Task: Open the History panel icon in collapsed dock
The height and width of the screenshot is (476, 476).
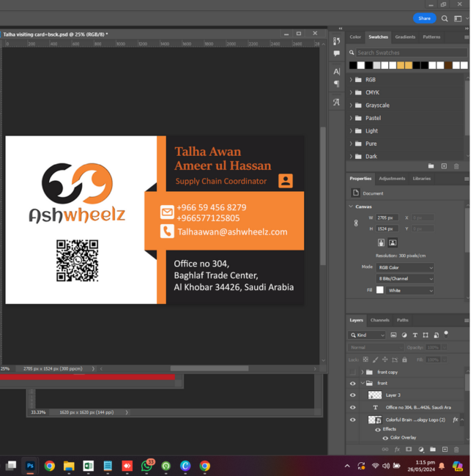Action: pyautogui.click(x=336, y=41)
